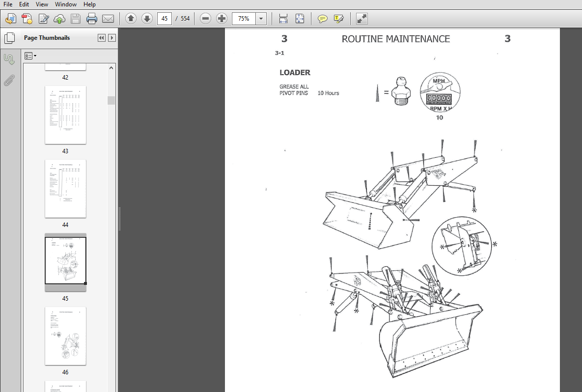Select the page 43 thumbnail
The width and height of the screenshot is (582, 392).
[65, 115]
